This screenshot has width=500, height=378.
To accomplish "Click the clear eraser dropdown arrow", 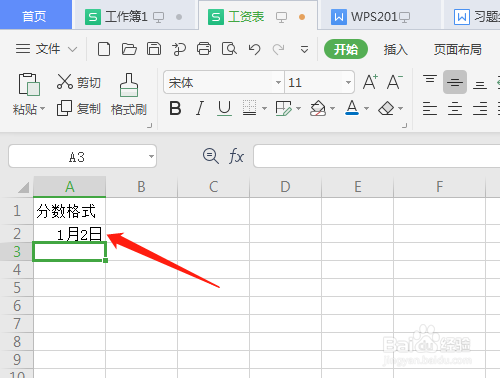I will pos(400,108).
